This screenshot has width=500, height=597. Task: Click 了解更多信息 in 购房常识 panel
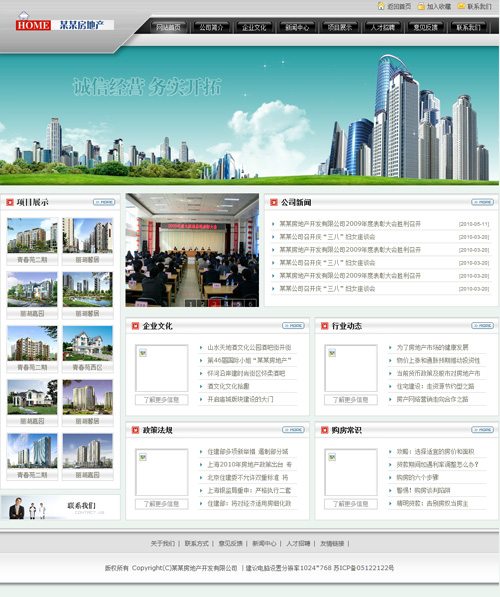pos(351,504)
